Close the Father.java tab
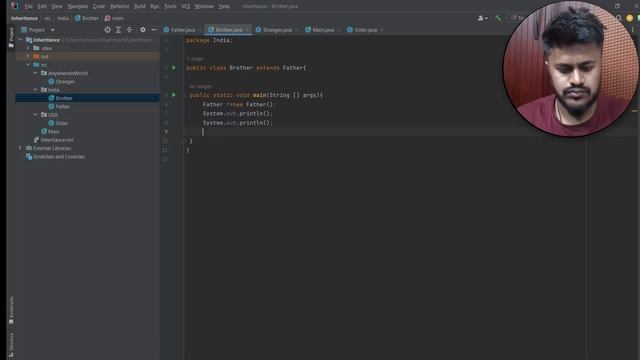 200,30
